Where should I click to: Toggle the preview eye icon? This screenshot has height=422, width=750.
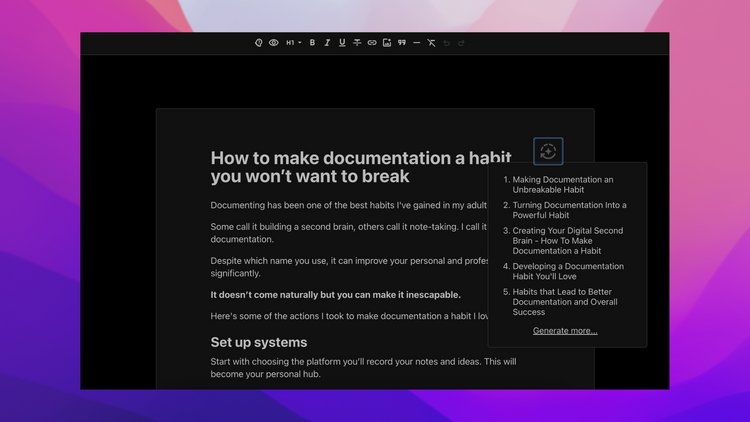pos(274,43)
